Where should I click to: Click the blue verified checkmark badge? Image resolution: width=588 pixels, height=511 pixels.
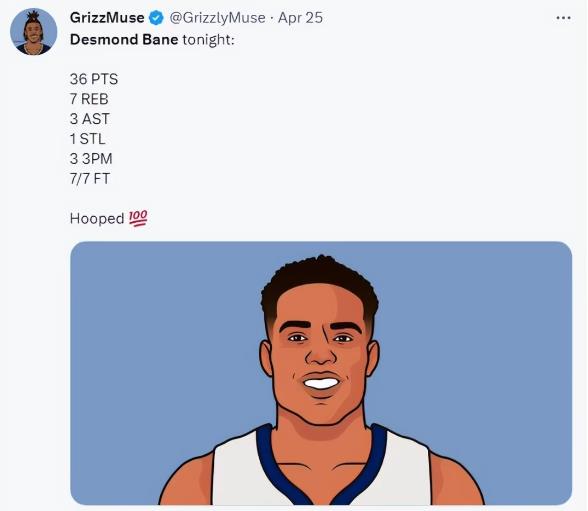pos(156,18)
